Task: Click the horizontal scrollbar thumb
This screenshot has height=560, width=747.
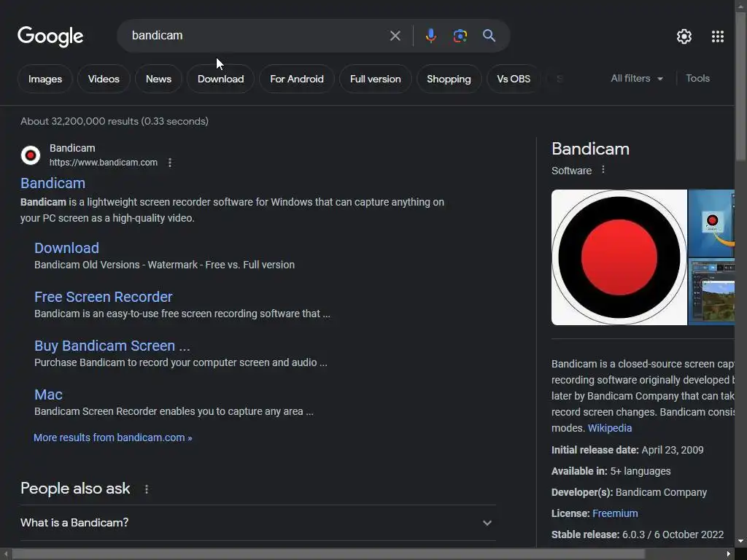Action: 329,554
